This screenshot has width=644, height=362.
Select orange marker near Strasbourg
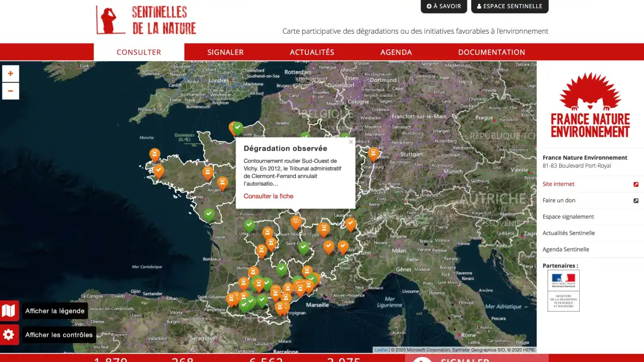point(374,154)
